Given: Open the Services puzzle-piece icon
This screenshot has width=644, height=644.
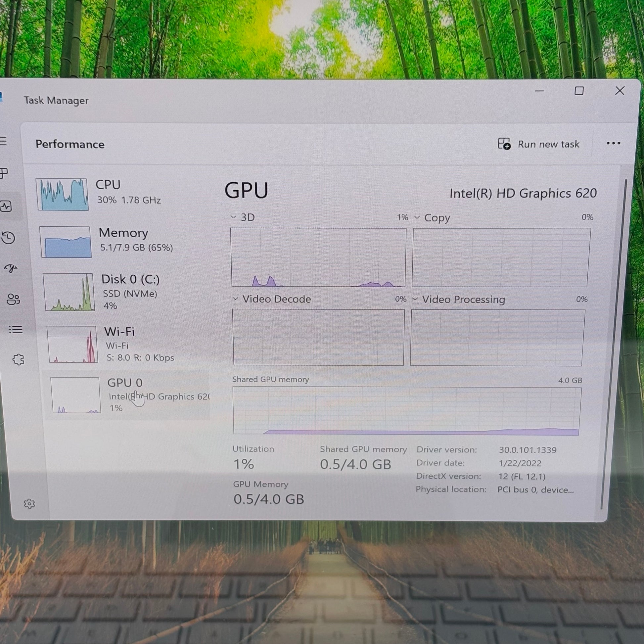Looking at the screenshot, I should click(18, 359).
